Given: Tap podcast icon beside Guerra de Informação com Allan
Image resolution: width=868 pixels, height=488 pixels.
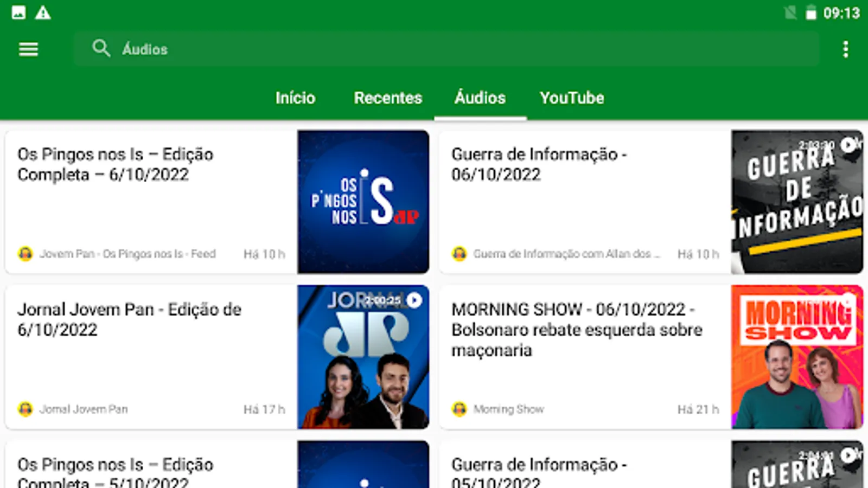Looking at the screenshot, I should point(459,254).
